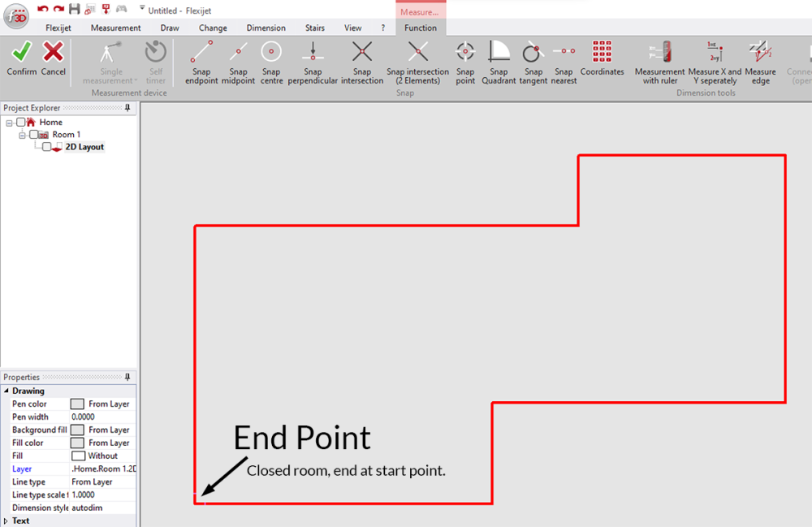Open the Coordinates tool
812x527 pixels.
(x=602, y=61)
